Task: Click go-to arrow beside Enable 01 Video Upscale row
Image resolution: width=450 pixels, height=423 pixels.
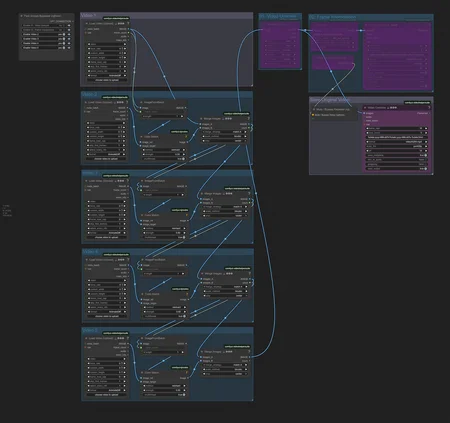Action: point(69,25)
